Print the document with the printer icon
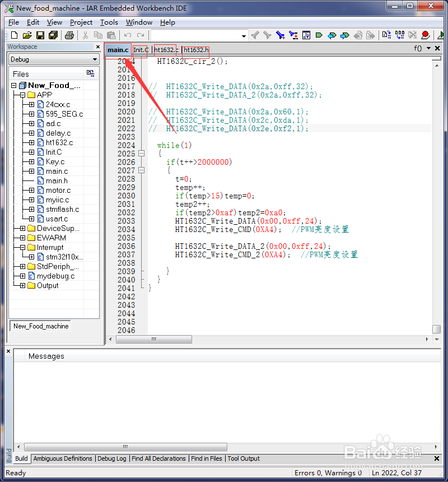 click(x=69, y=35)
